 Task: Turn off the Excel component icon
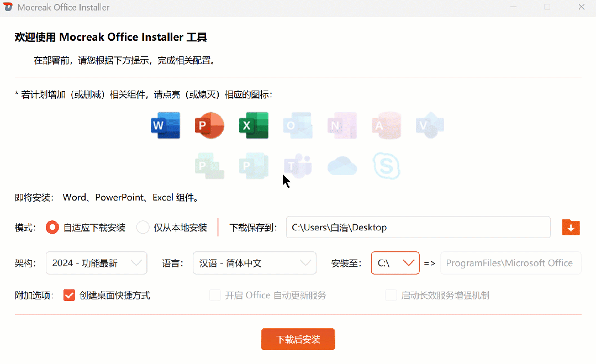tap(254, 125)
